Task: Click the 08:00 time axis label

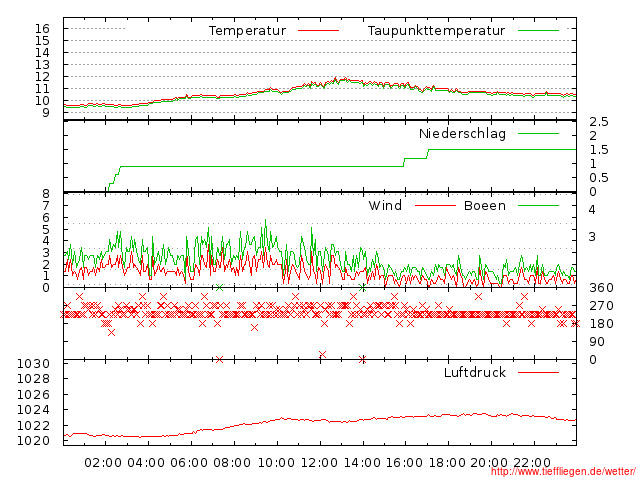Action: (232, 463)
